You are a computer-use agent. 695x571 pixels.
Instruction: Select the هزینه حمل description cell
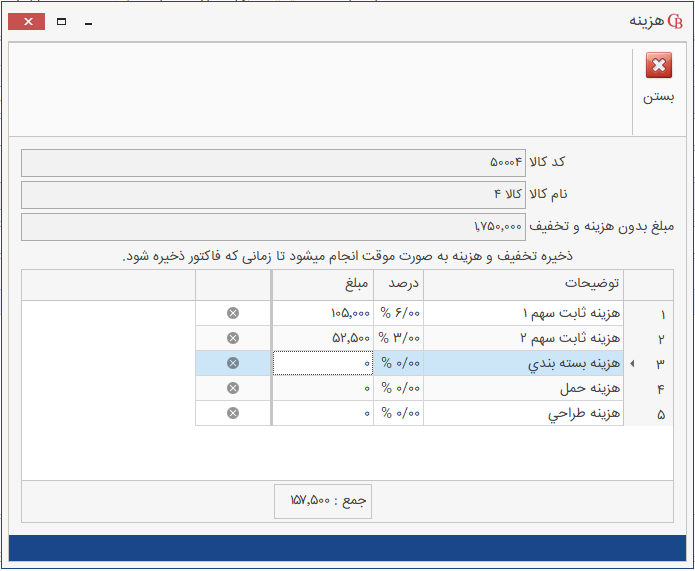pos(523,388)
